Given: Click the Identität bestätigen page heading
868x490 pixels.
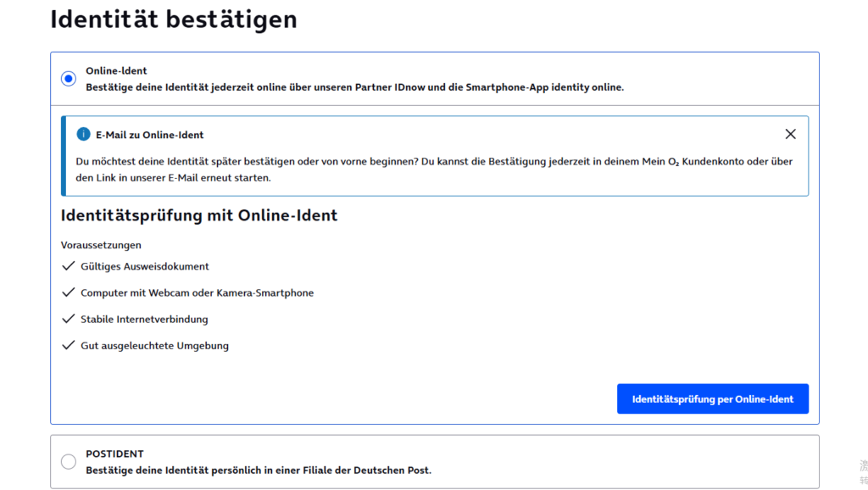Looking at the screenshot, I should coord(174,19).
